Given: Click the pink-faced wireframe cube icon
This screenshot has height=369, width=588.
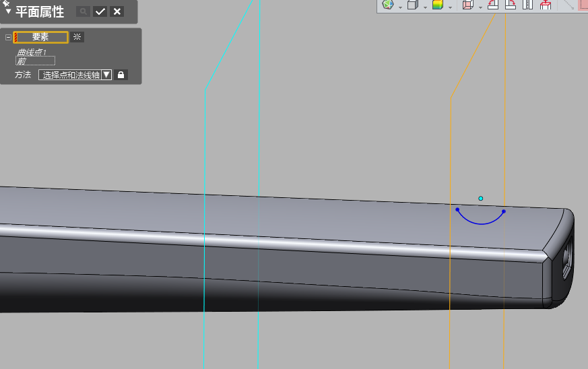Looking at the screenshot, I should click(x=467, y=5).
